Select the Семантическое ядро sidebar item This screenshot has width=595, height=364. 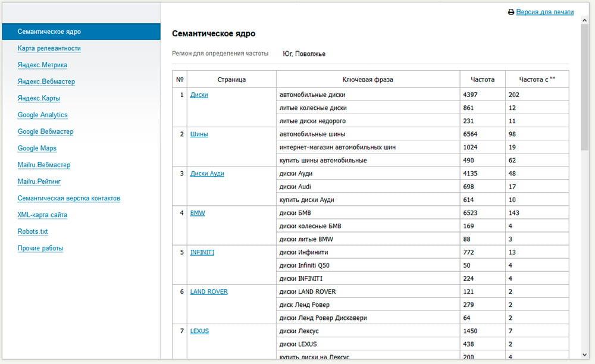[x=81, y=32]
